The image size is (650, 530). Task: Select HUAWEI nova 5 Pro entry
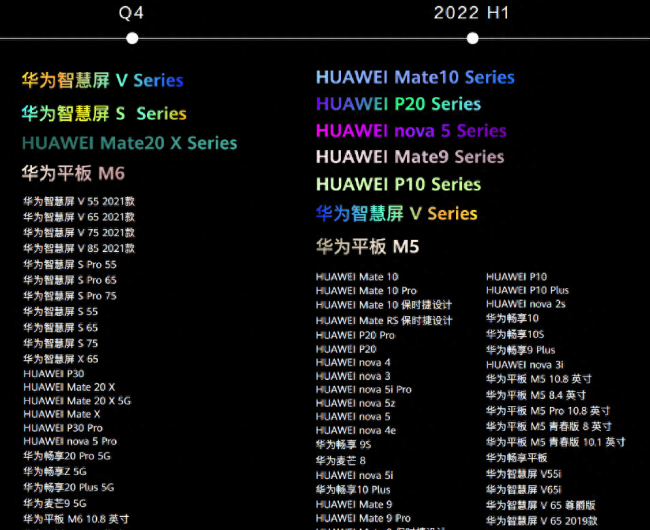[x=70, y=442]
